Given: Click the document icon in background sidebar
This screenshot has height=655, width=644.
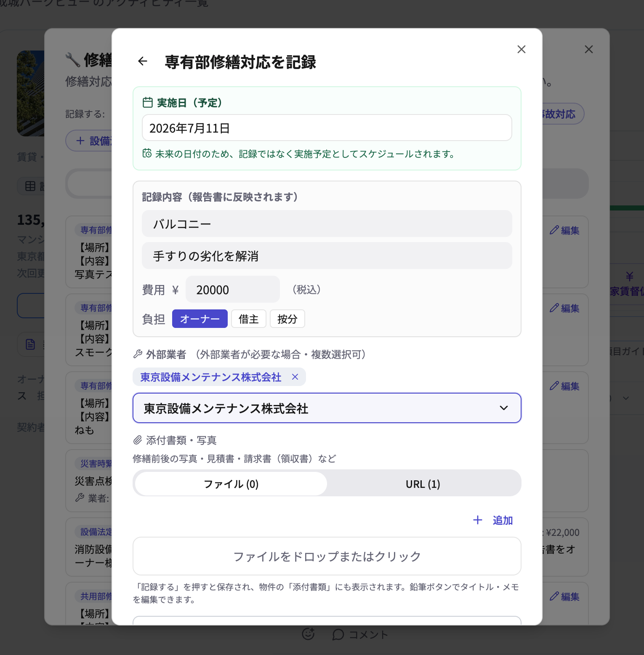Looking at the screenshot, I should click(x=30, y=344).
